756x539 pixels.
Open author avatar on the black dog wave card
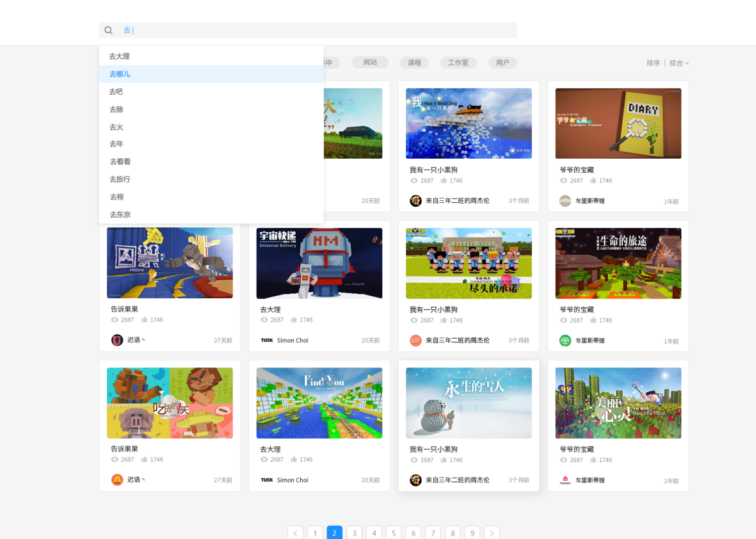(415, 200)
